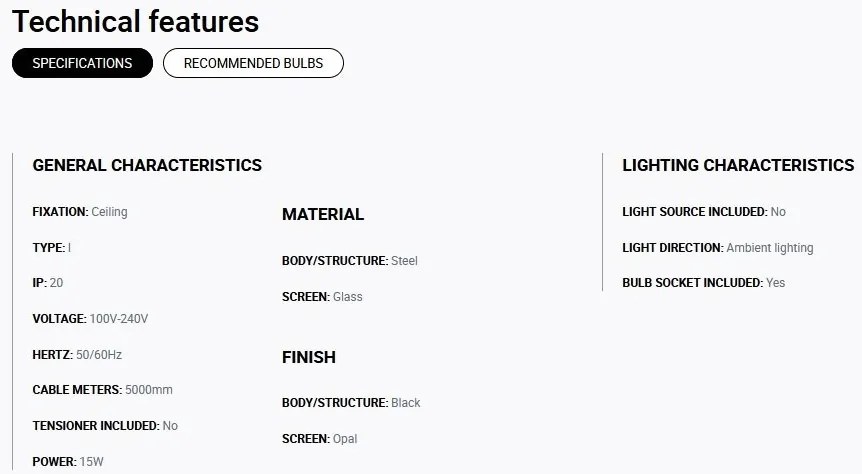The height and width of the screenshot is (474, 862).
Task: Click LIGHT SOURCE INCLUDED: No row
Action: [704, 212]
